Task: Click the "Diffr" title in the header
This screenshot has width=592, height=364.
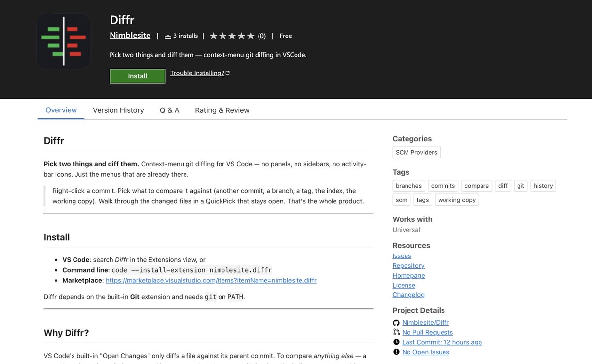Action: click(122, 20)
